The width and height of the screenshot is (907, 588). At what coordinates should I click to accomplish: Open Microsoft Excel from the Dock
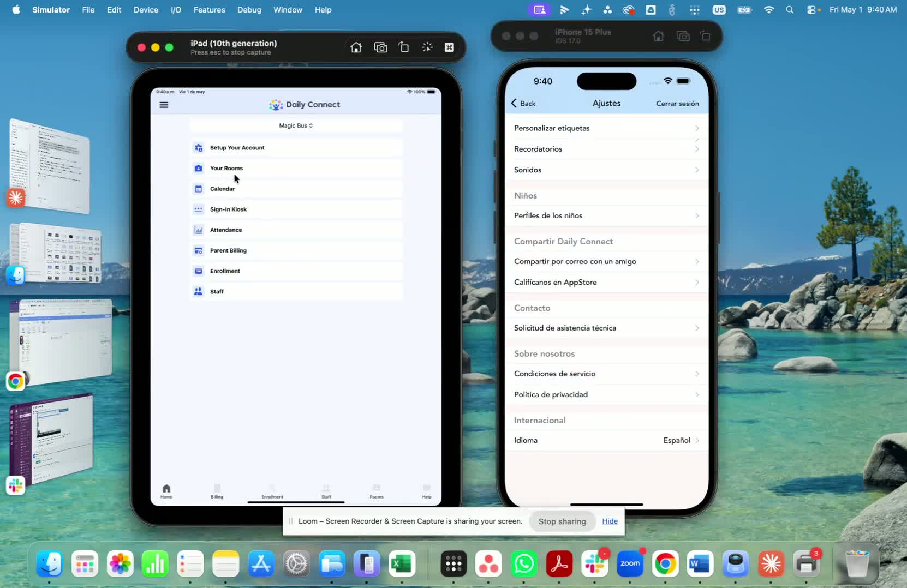[402, 564]
